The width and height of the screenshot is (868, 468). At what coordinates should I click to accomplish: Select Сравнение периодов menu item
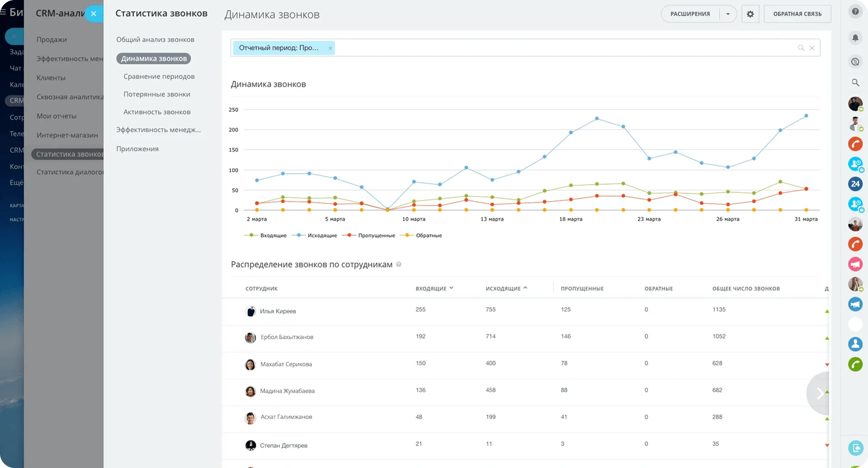click(159, 76)
